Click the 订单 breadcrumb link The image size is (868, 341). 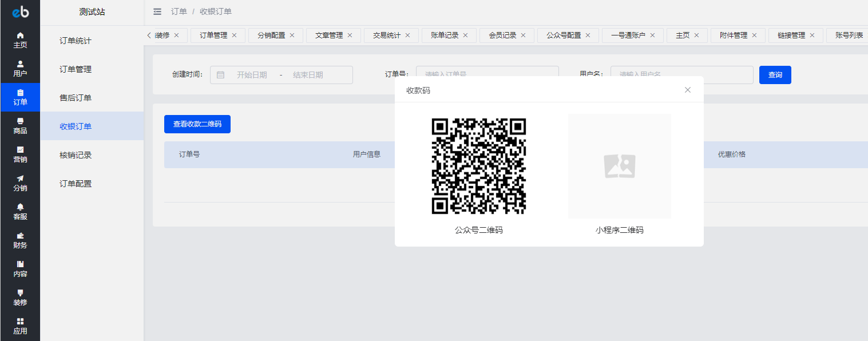point(179,11)
